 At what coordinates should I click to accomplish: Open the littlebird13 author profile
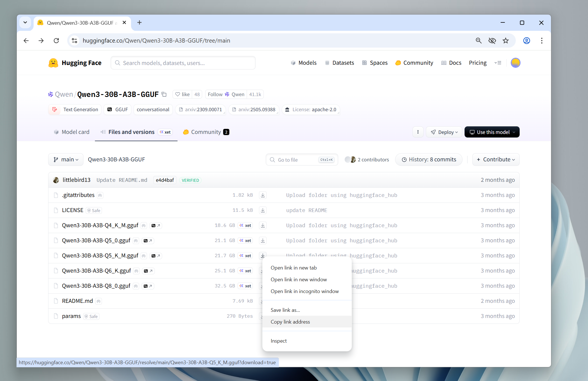pyautogui.click(x=76, y=180)
